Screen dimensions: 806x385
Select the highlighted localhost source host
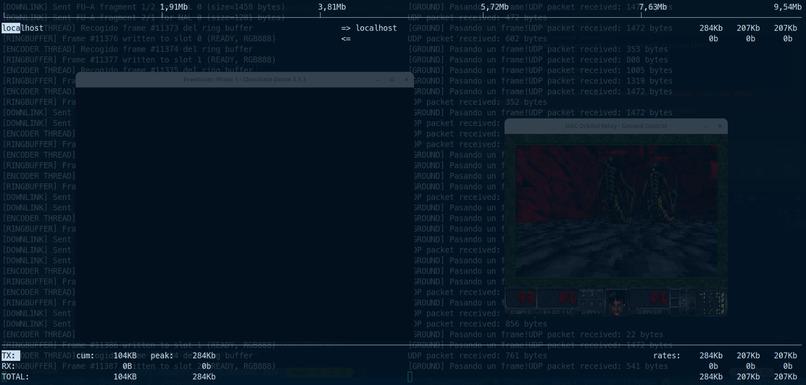pos(23,28)
